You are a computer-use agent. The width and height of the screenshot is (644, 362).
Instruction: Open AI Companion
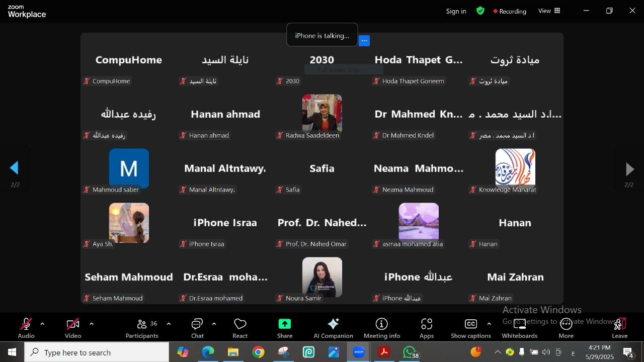coord(333,328)
